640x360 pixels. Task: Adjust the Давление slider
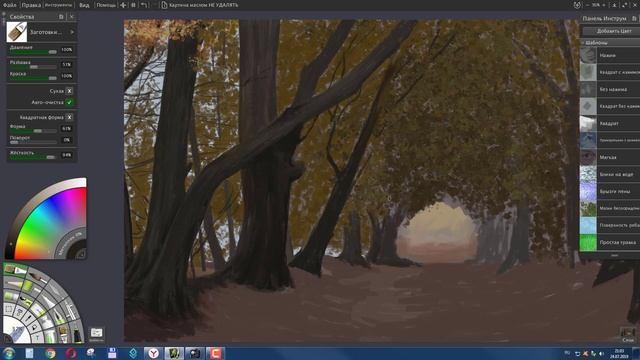(33, 52)
